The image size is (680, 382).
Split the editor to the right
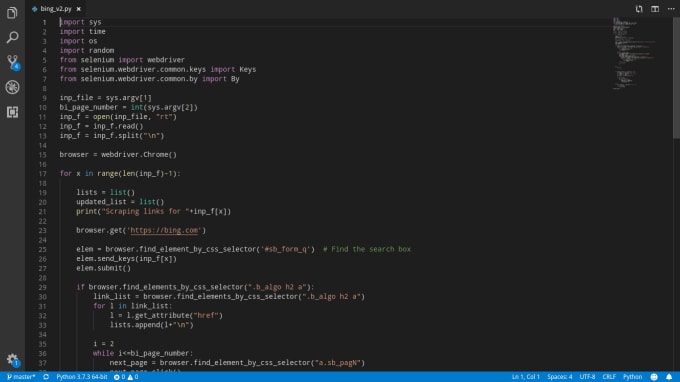pyautogui.click(x=655, y=9)
